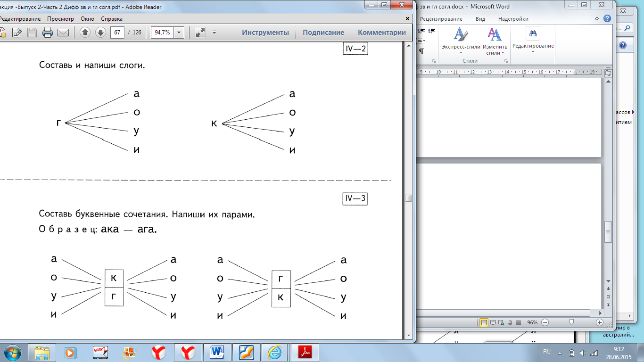Select Web Layout view in Word
This screenshot has height=362, width=644.
pos(501,322)
